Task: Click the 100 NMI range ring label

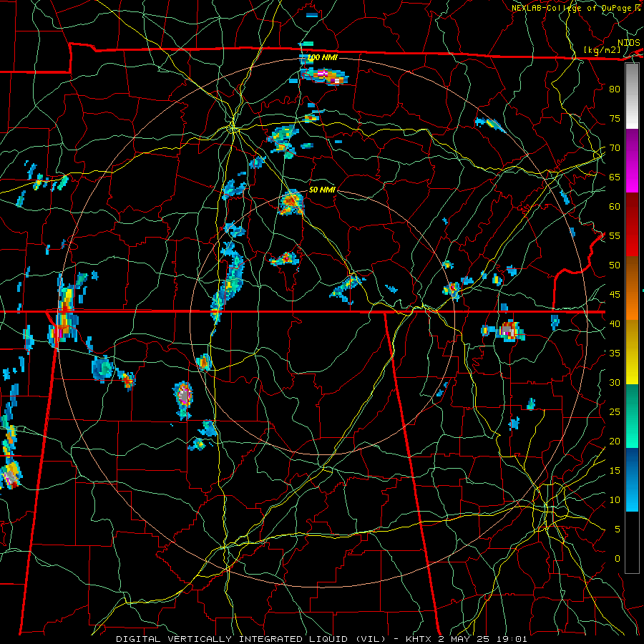Action: 323,57
